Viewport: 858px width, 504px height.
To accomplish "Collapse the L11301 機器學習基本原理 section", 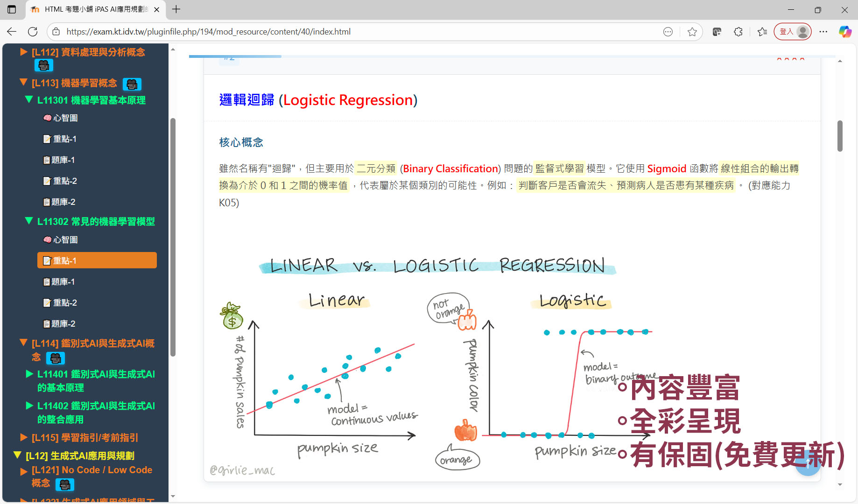I will tap(29, 100).
